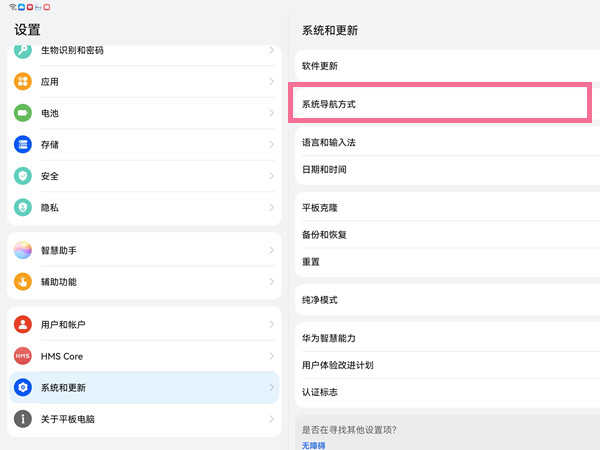
Task: Tap the Accessibility (辅助功能) hand icon
Action: pos(23,282)
